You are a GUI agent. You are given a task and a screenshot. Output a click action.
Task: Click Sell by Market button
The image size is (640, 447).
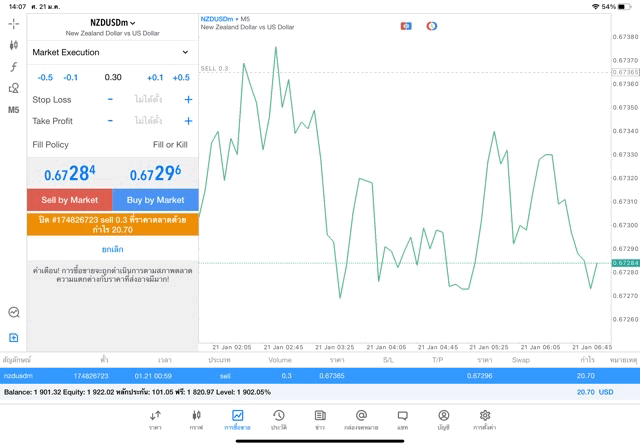point(69,200)
